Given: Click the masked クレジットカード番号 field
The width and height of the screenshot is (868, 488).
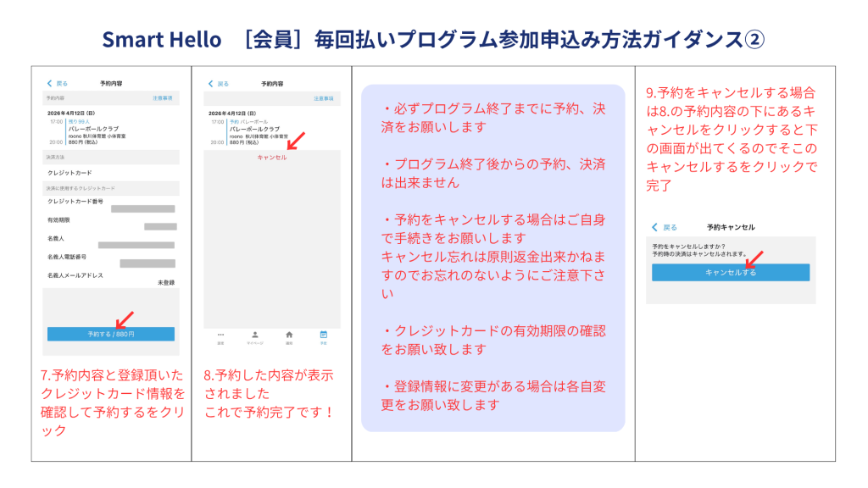Looking at the screenshot, I should click(142, 208).
